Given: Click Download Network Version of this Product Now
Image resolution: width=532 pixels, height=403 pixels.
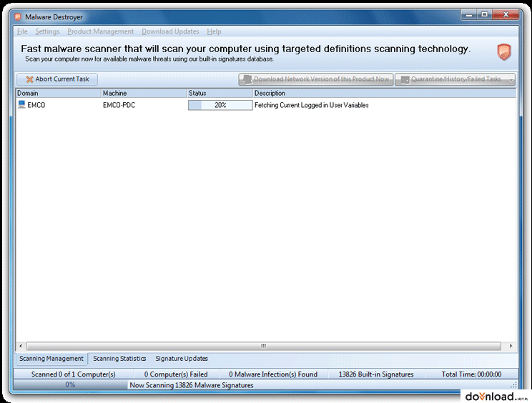Looking at the screenshot, I should [316, 79].
